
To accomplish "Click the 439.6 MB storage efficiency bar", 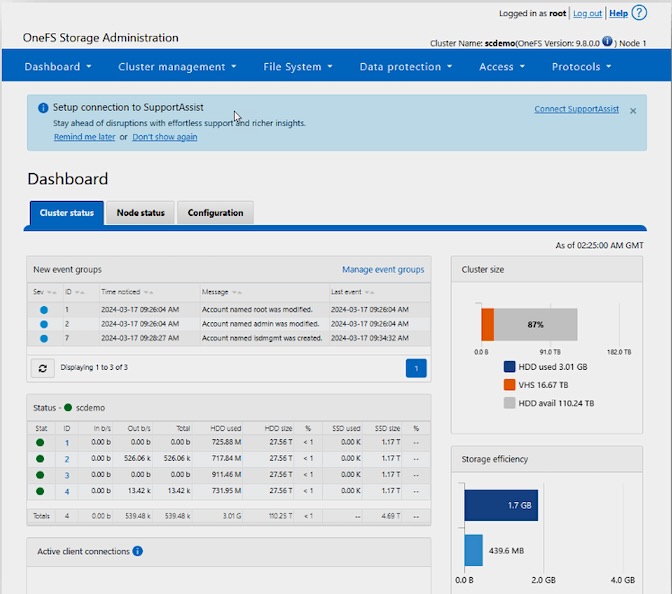I will pyautogui.click(x=474, y=550).
